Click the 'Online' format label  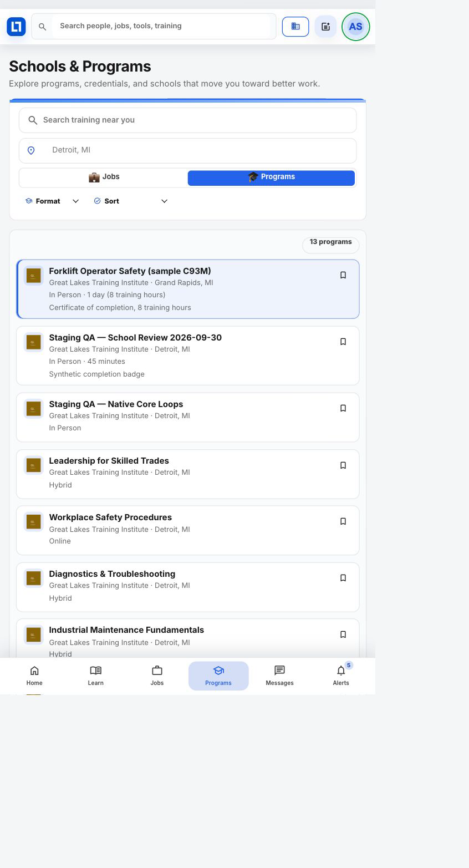(60, 541)
